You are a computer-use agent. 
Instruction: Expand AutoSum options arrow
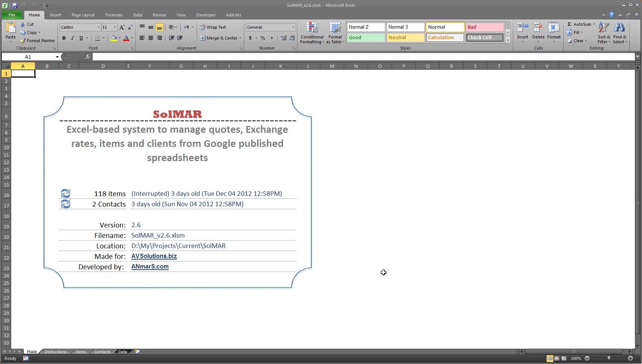[594, 24]
